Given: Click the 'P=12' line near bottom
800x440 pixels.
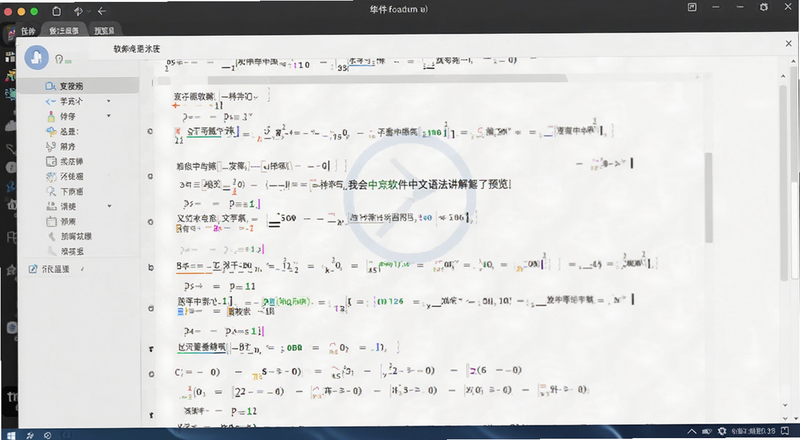Looking at the screenshot, I should (243, 411).
